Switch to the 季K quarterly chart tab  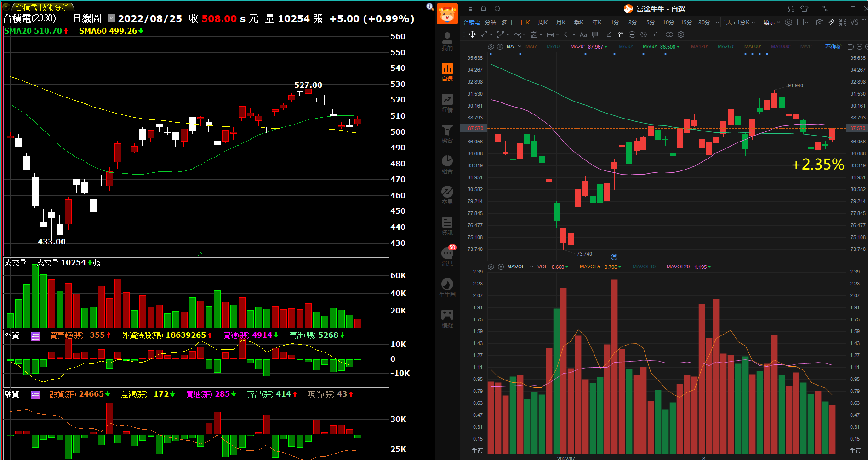579,22
